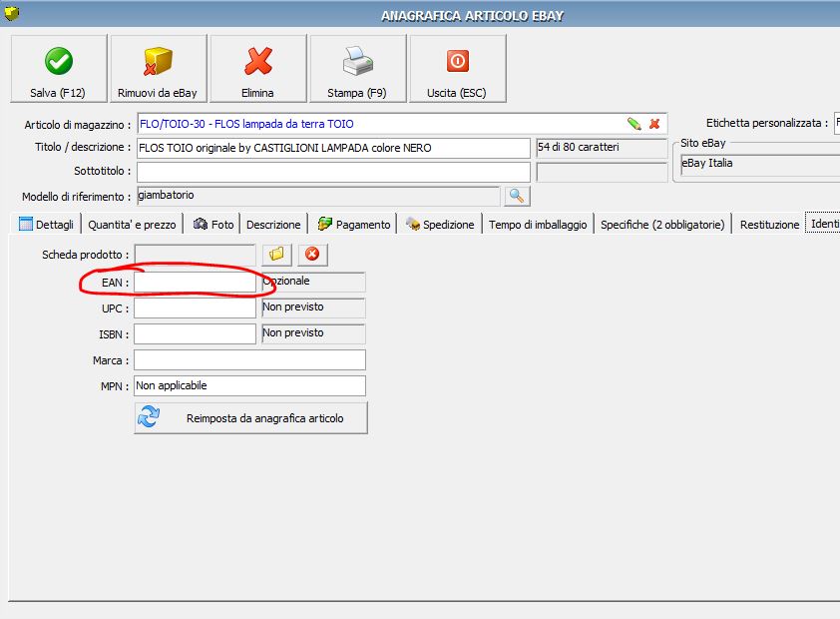Click the MPN field showing Non applicabile
Image resolution: width=840 pixels, height=619 pixels.
pos(249,385)
